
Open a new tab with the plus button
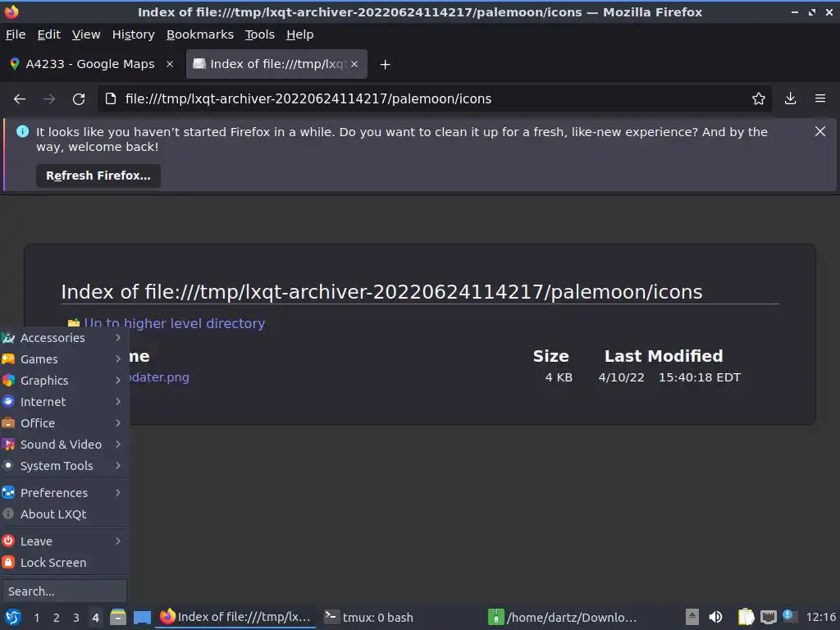click(x=385, y=64)
